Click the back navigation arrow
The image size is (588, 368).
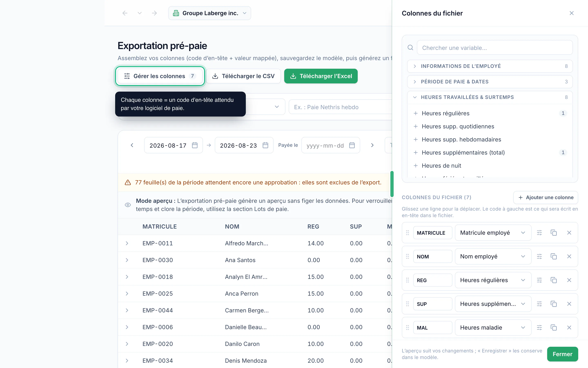125,13
